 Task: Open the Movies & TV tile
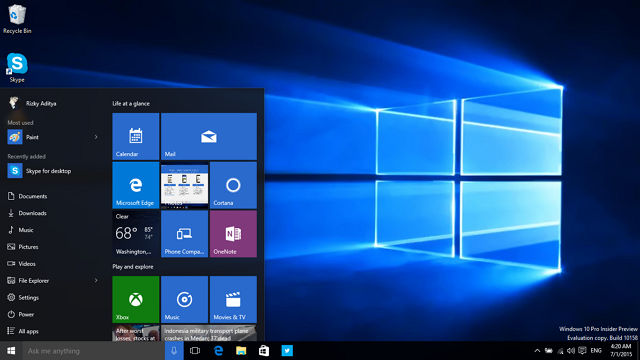pyautogui.click(x=233, y=299)
